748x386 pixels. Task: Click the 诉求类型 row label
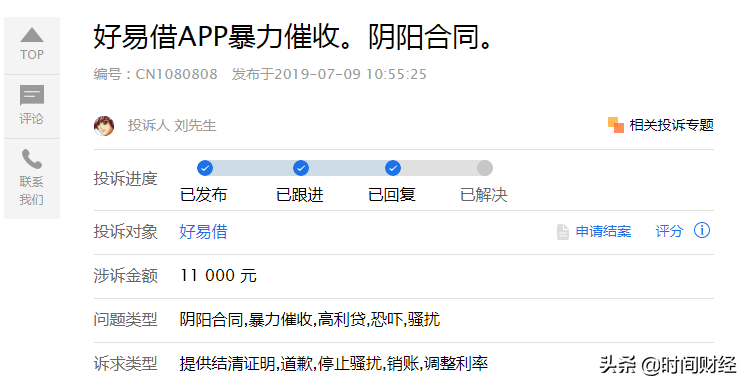click(125, 364)
